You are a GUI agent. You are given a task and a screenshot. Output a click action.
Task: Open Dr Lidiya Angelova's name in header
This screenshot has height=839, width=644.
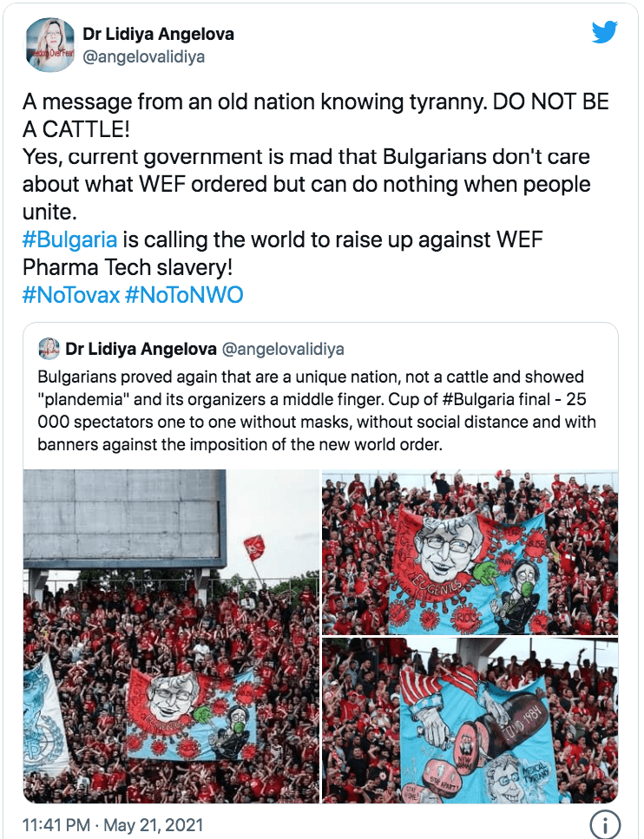coord(158,34)
